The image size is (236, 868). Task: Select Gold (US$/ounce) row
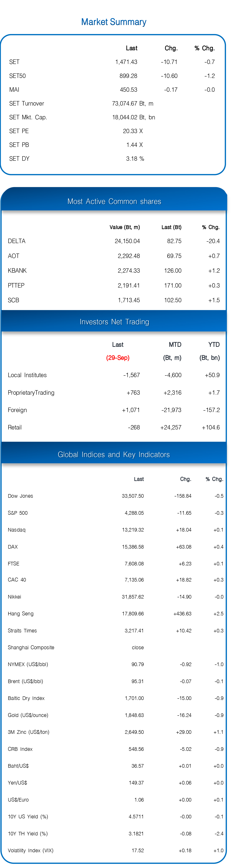[115, 715]
